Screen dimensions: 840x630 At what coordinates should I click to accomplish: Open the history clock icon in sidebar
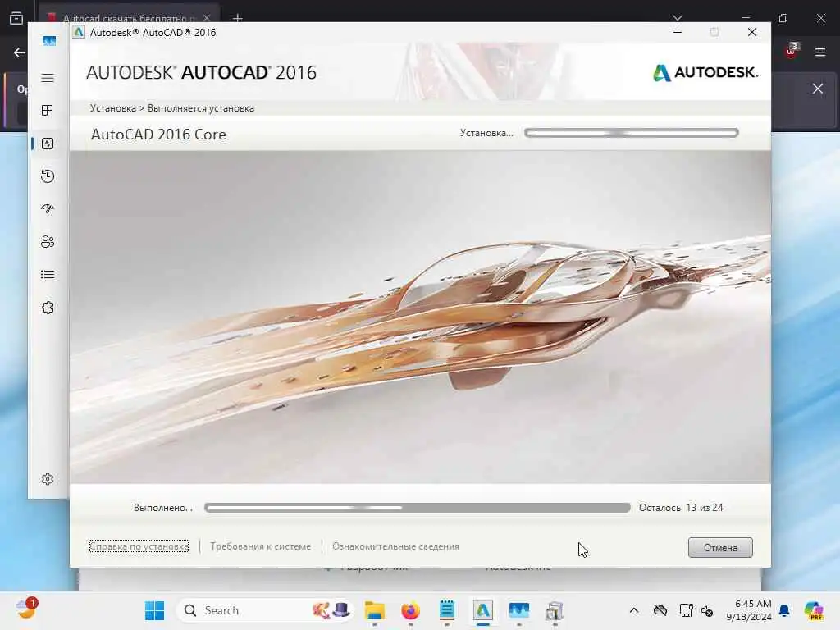click(x=48, y=176)
